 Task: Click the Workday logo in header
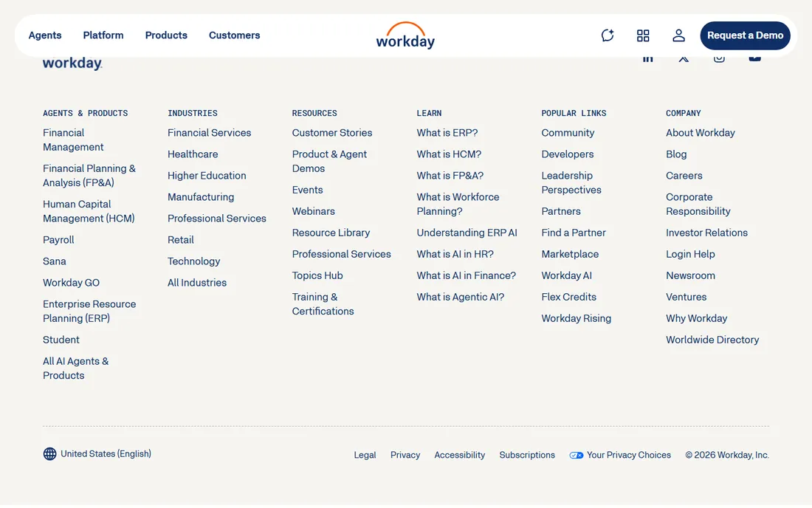[405, 35]
